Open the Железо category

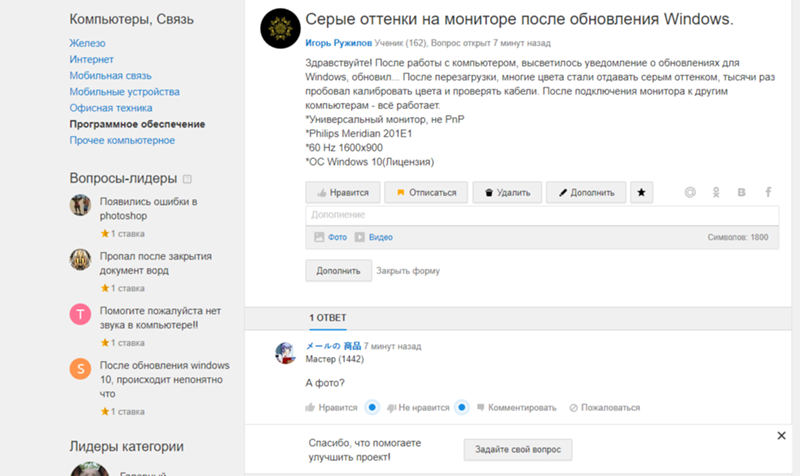pyautogui.click(x=87, y=43)
